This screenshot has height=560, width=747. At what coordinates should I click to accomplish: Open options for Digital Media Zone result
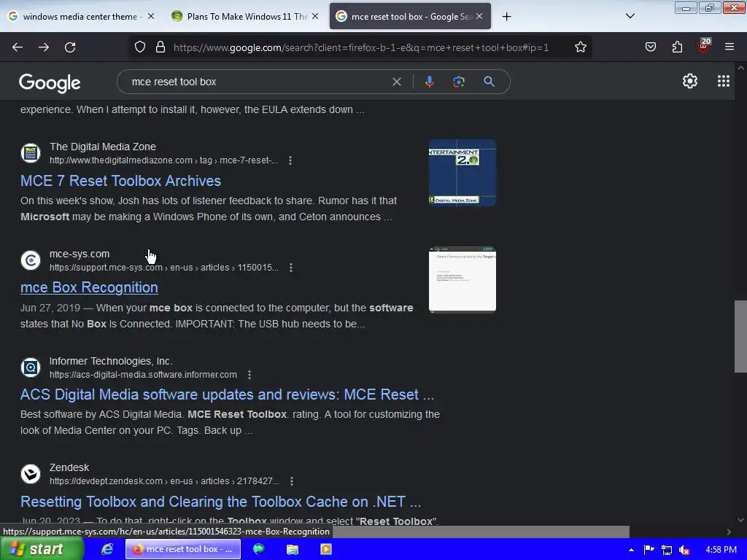pyautogui.click(x=290, y=160)
